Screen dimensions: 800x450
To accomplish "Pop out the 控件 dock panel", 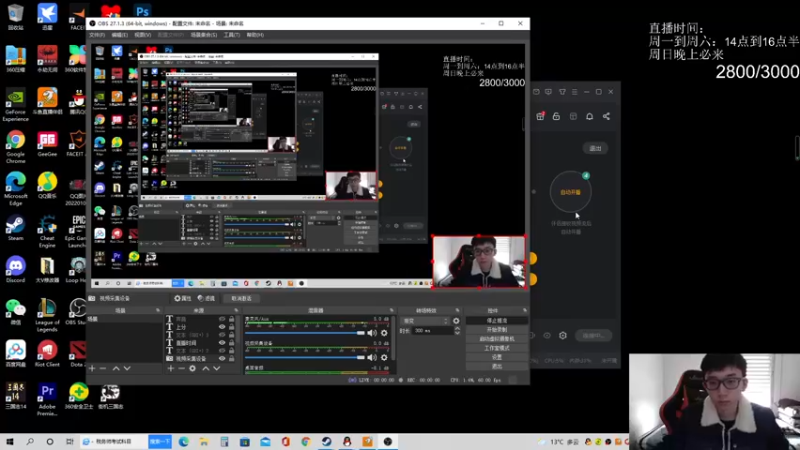I will pyautogui.click(x=524, y=310).
